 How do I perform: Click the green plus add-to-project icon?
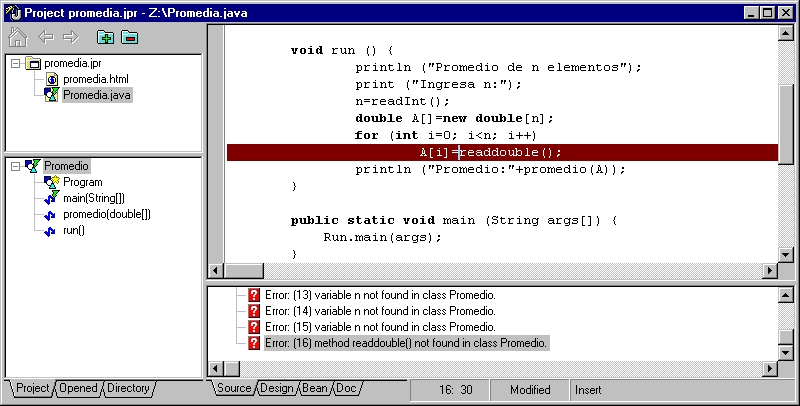104,38
